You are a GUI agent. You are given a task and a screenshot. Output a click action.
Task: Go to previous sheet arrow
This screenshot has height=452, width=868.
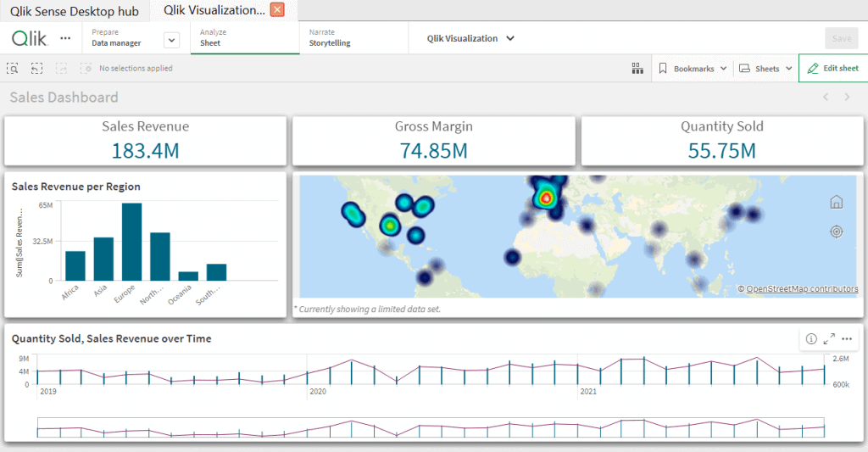pyautogui.click(x=826, y=97)
